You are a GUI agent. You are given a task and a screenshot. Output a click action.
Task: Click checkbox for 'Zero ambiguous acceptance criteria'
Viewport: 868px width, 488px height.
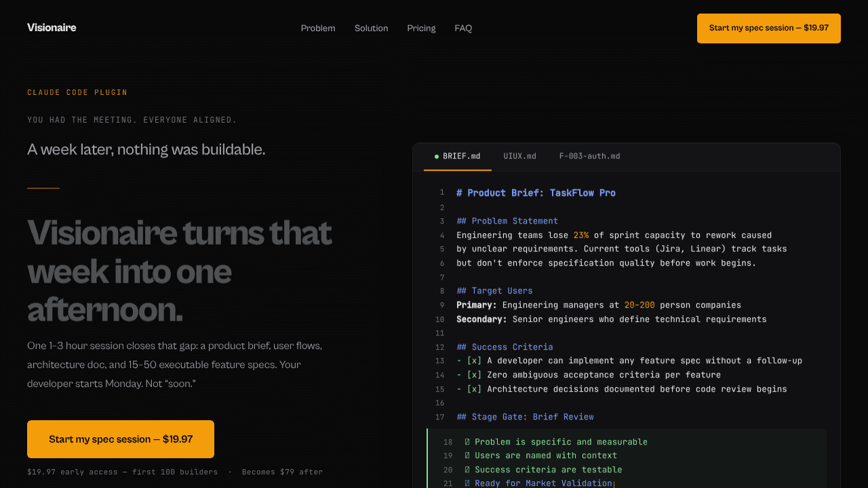(x=475, y=375)
